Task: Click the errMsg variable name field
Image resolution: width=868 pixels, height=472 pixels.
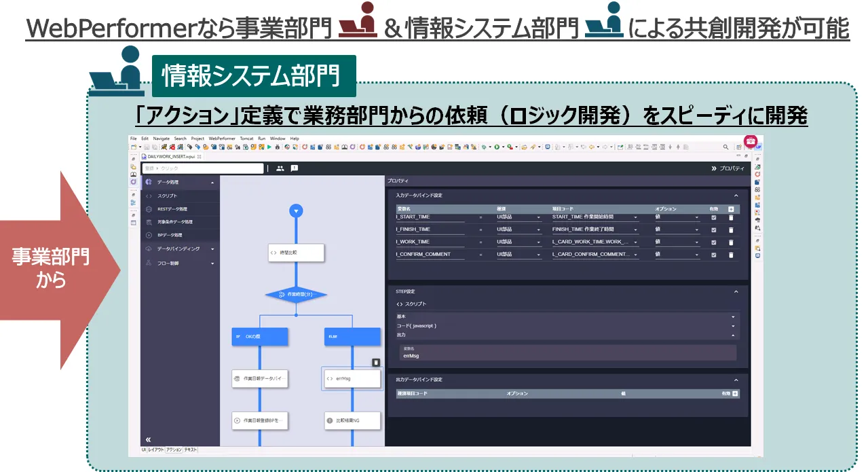Action: click(567, 355)
